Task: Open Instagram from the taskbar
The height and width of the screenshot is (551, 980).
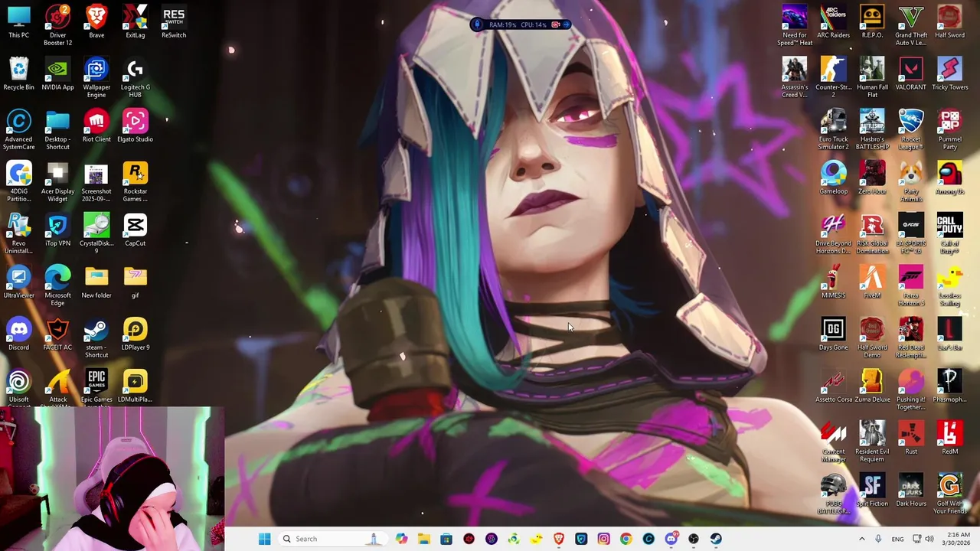Action: pyautogui.click(x=603, y=539)
